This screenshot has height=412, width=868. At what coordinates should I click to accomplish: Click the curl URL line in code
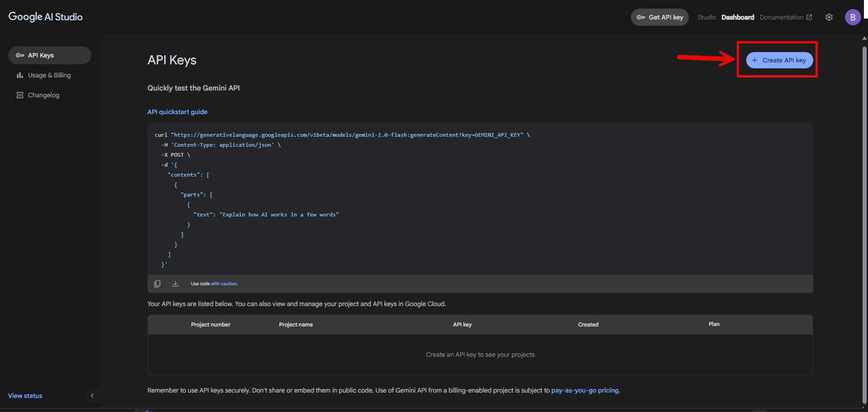342,135
